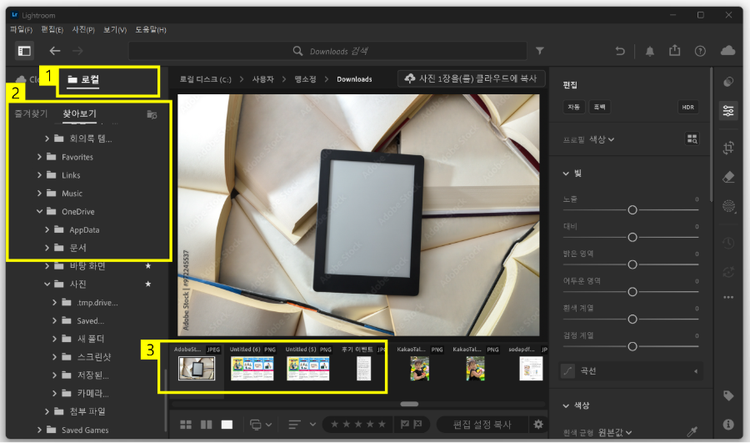
Task: Open the info panel icon
Action: (x=728, y=424)
